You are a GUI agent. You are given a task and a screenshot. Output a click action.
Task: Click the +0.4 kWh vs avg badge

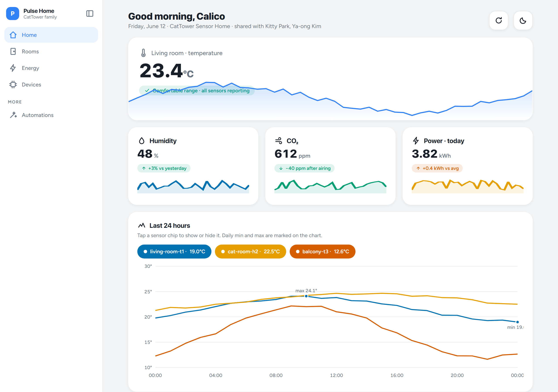[437, 168]
